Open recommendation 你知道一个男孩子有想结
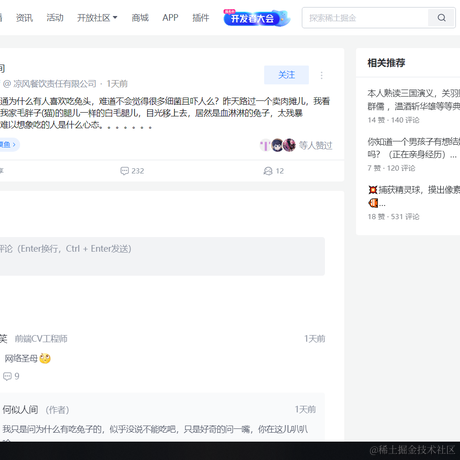The image size is (460, 460). [x=414, y=148]
